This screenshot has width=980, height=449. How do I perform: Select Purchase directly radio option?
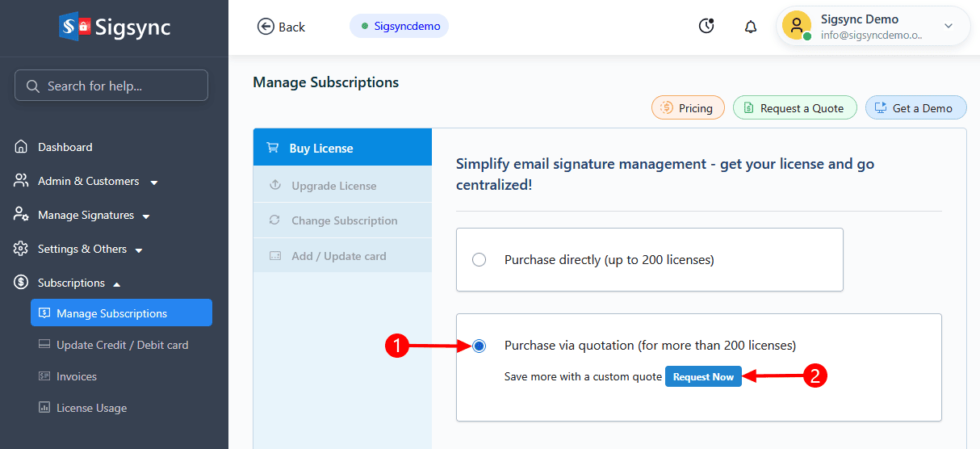click(480, 260)
